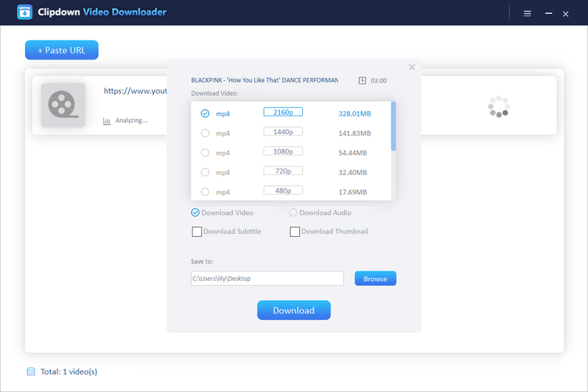Enable the Download Subtitle checkbox
This screenshot has height=392, width=588.
197,232
